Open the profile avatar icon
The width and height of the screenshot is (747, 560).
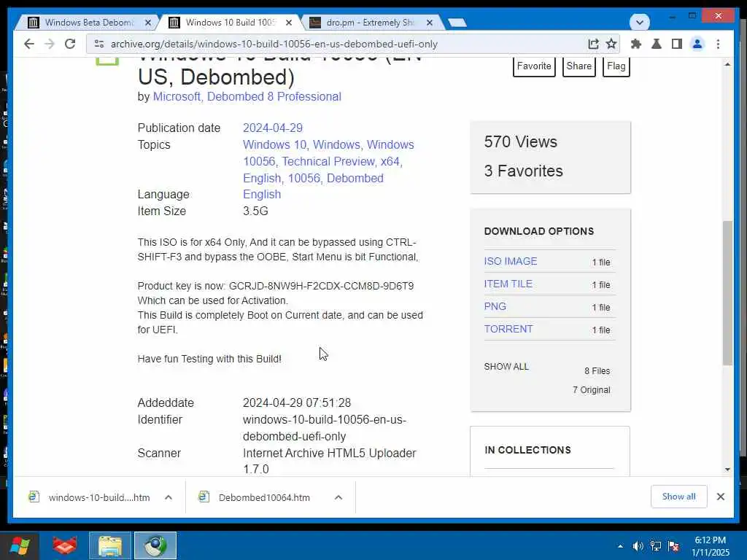697,44
